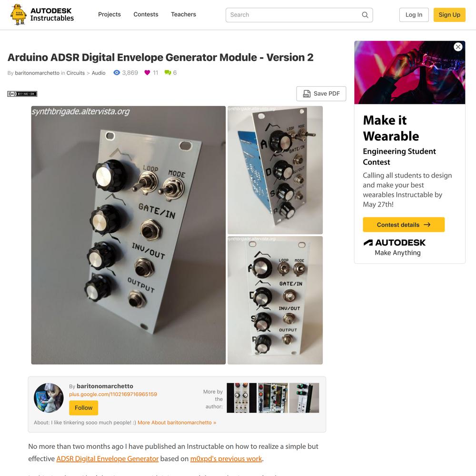The height and width of the screenshot is (476, 476).
Task: Follow author baritonomarchetto
Action: click(83, 408)
